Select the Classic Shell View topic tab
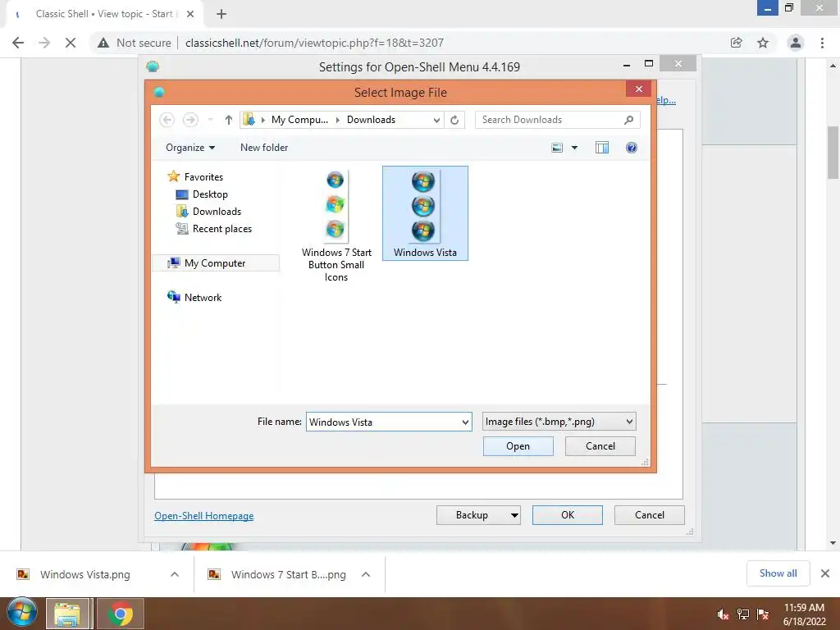840x630 pixels. (x=104, y=14)
